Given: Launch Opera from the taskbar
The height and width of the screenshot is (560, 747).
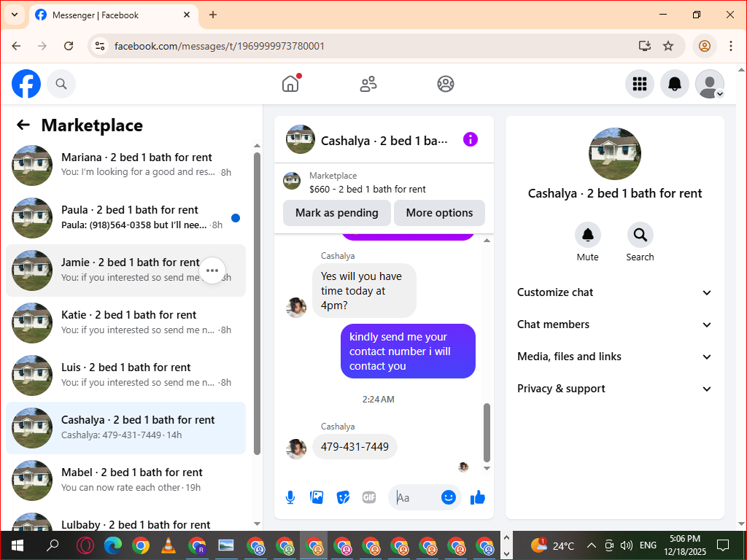Looking at the screenshot, I should pos(85,545).
